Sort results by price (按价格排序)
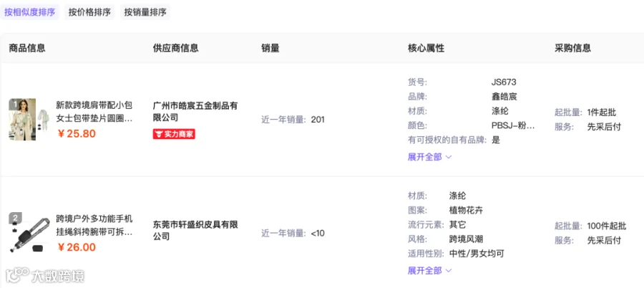This screenshot has height=288, width=644. 89,12
